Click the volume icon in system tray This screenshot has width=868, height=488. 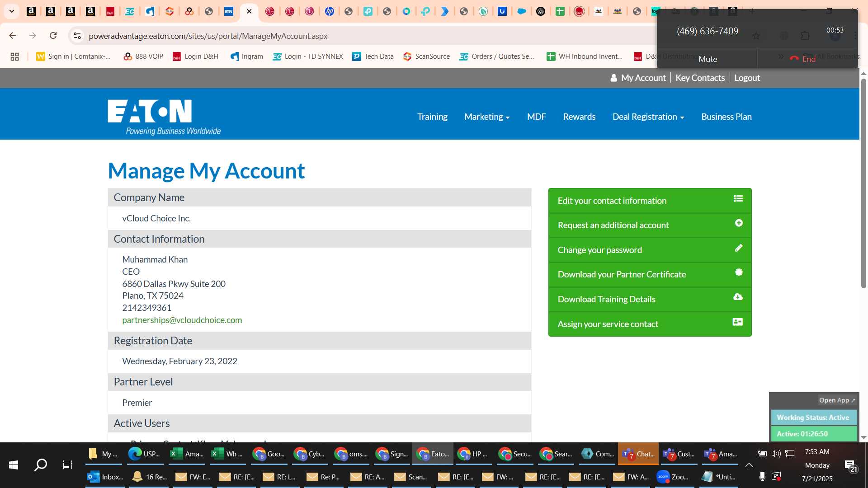point(776,453)
